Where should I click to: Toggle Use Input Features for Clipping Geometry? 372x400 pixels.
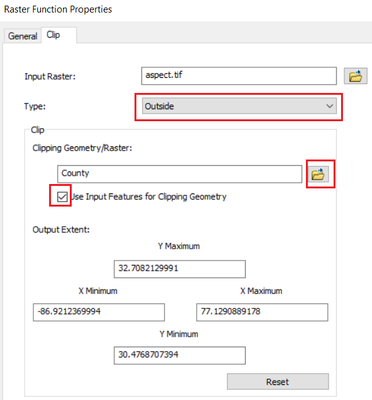click(62, 197)
